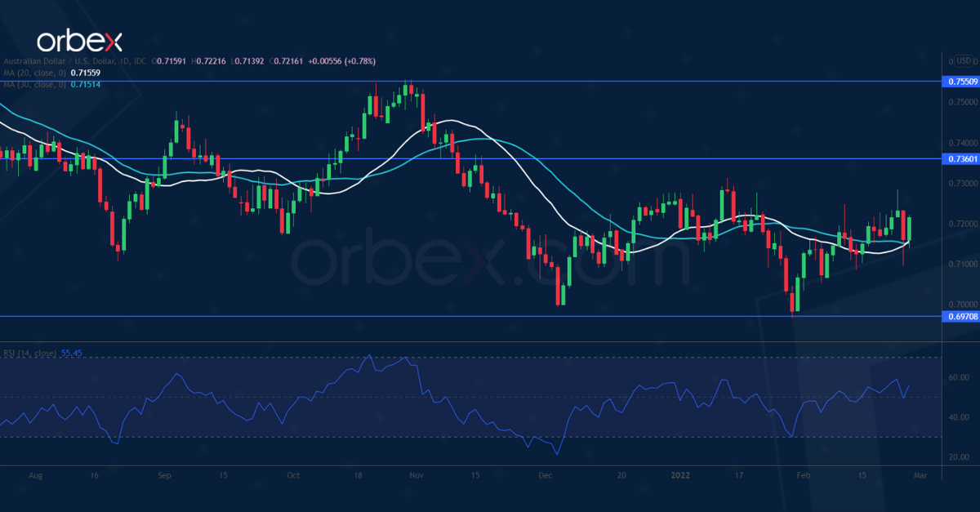The image size is (980, 512).
Task: Click the Feb marker on the time axis
Action: pyautogui.click(x=803, y=474)
